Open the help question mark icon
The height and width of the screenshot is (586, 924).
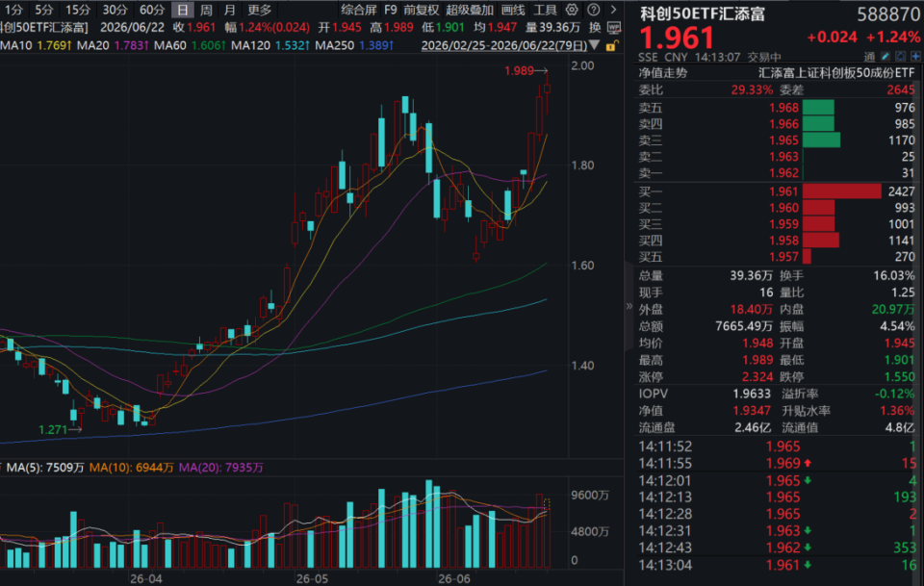click(x=594, y=10)
